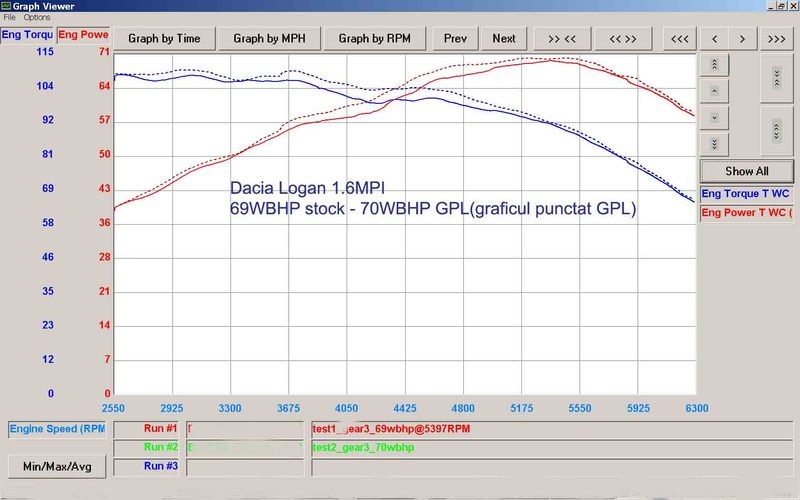Click the 5175 RPM axis label
The height and width of the screenshot is (500, 800).
(x=521, y=408)
